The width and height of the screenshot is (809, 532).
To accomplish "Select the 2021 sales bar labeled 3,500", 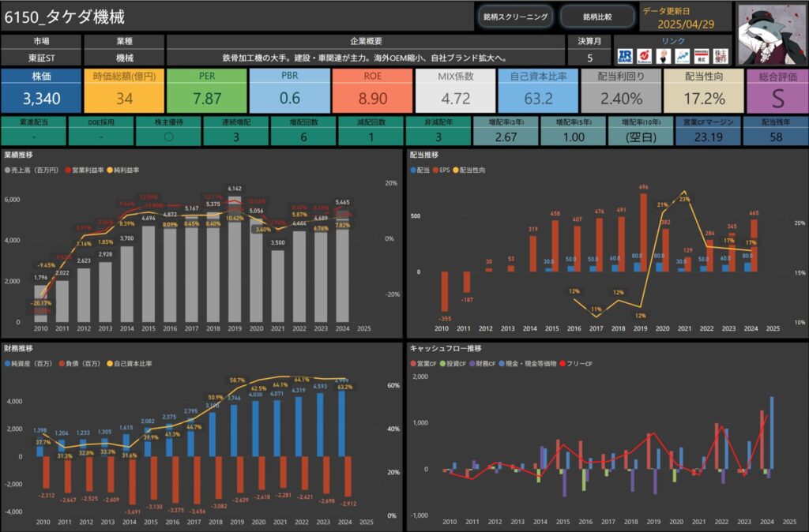I will (x=277, y=287).
